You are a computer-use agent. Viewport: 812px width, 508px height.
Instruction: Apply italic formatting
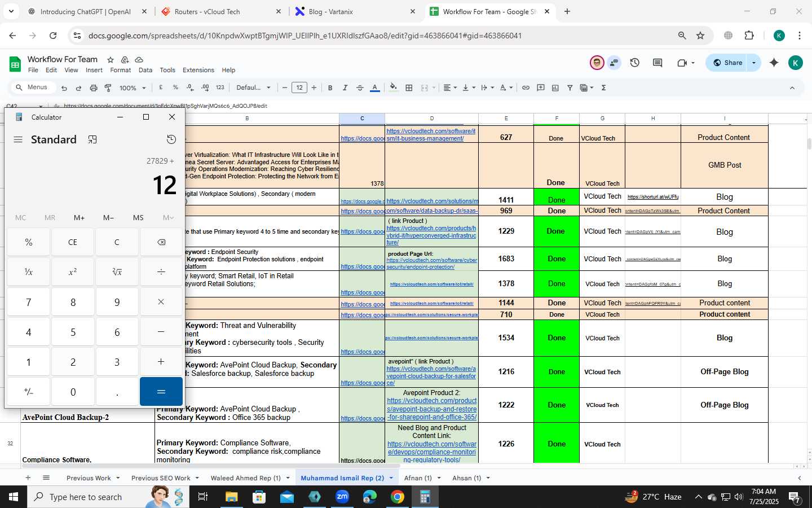[x=345, y=87]
